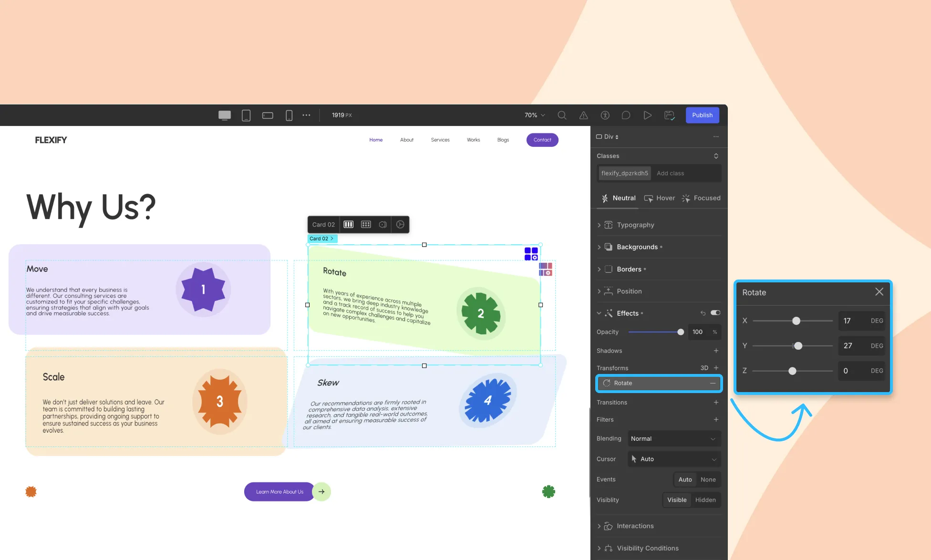Click the Publish button
Viewport: 931px width, 560px height.
point(702,115)
